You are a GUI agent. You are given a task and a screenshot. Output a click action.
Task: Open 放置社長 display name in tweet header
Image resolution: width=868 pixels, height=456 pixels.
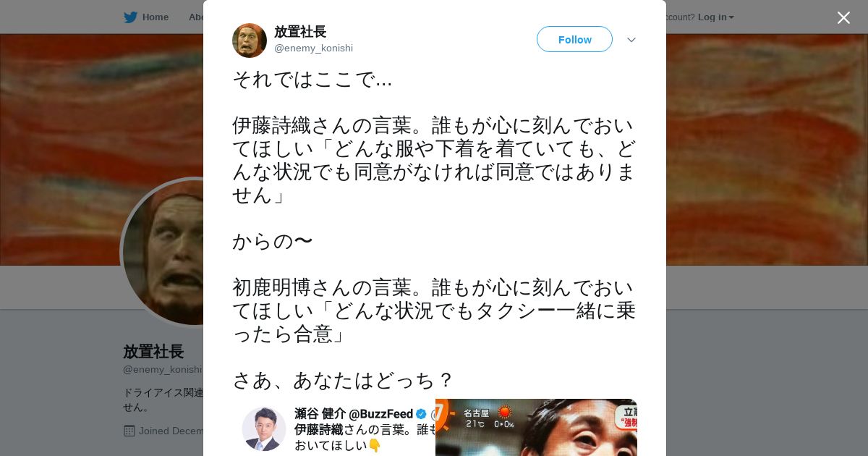[x=300, y=32]
